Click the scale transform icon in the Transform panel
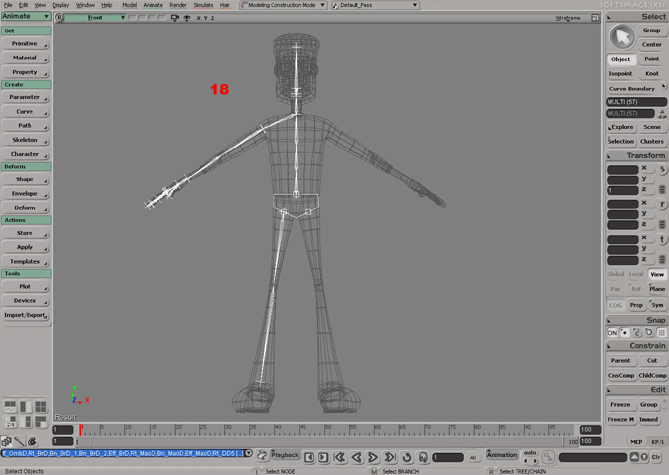The width and height of the screenshot is (669, 475). [662, 169]
